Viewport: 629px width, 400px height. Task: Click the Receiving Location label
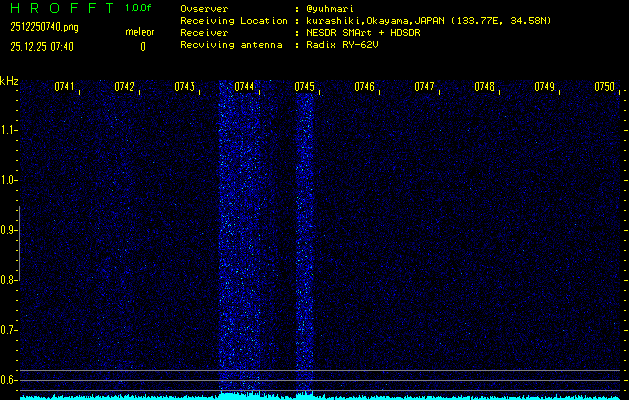point(234,21)
